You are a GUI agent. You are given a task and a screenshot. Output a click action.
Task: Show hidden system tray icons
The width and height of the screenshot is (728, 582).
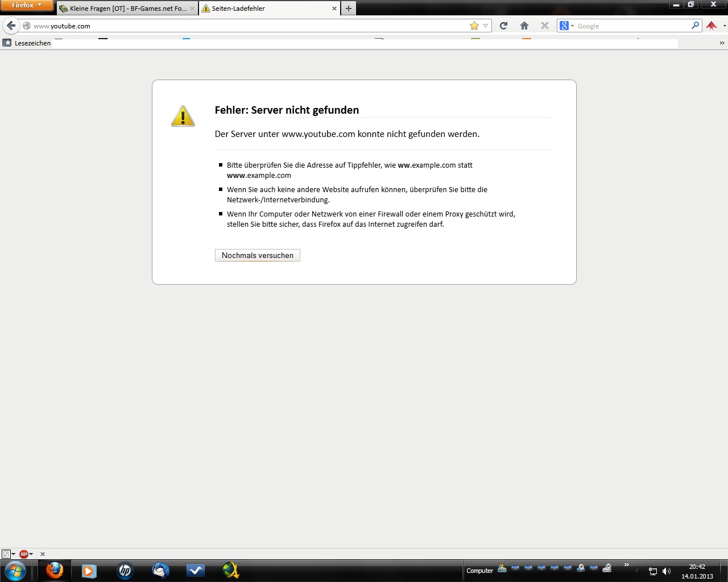click(637, 571)
